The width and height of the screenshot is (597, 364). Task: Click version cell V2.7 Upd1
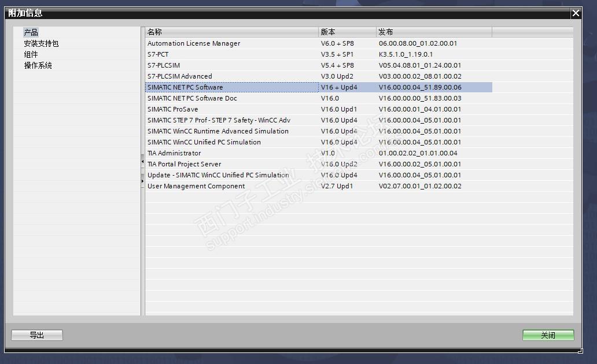tap(347, 187)
